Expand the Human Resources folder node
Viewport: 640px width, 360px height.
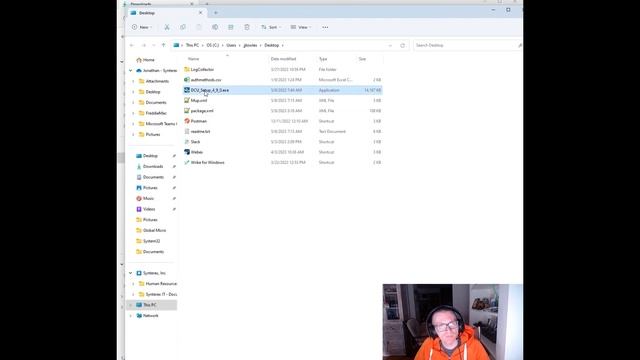pyautogui.click(x=133, y=284)
